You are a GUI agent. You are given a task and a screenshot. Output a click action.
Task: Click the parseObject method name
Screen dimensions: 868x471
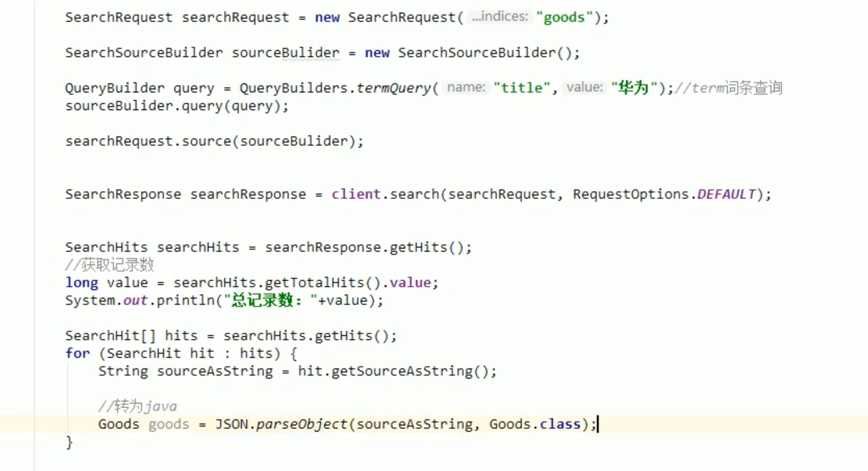point(301,424)
